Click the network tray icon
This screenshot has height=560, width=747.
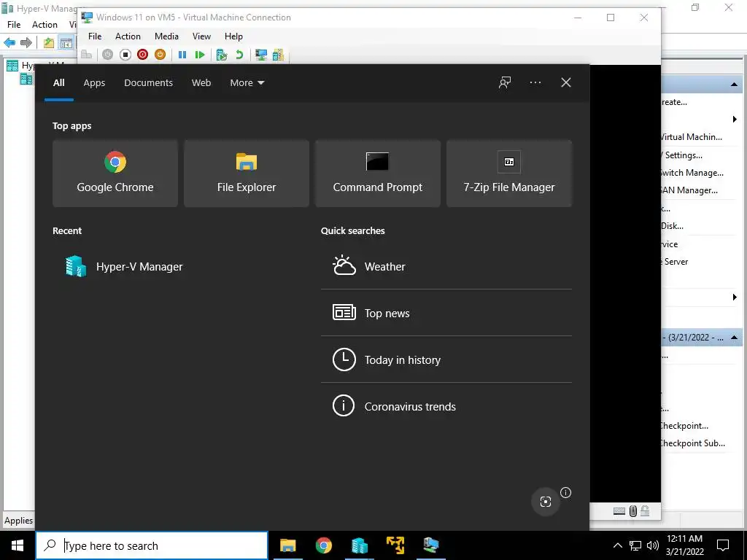635,545
